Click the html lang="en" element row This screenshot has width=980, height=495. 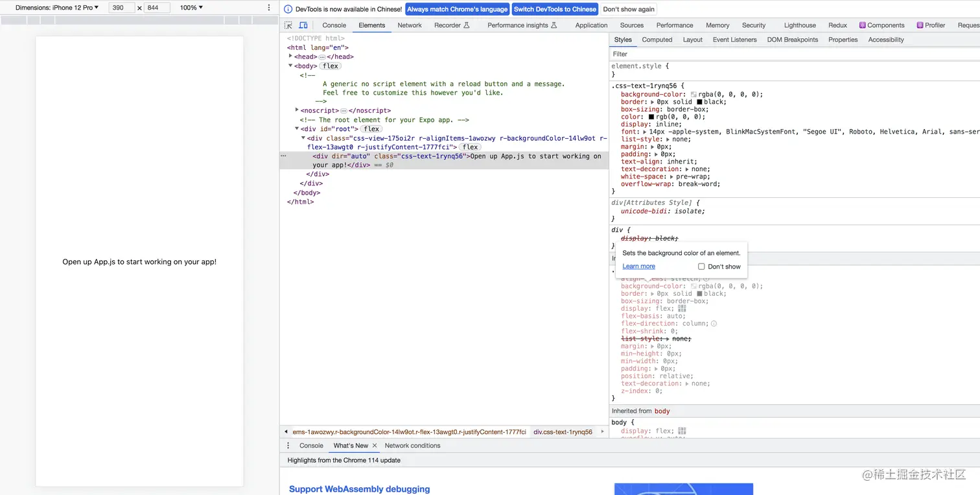(x=318, y=47)
